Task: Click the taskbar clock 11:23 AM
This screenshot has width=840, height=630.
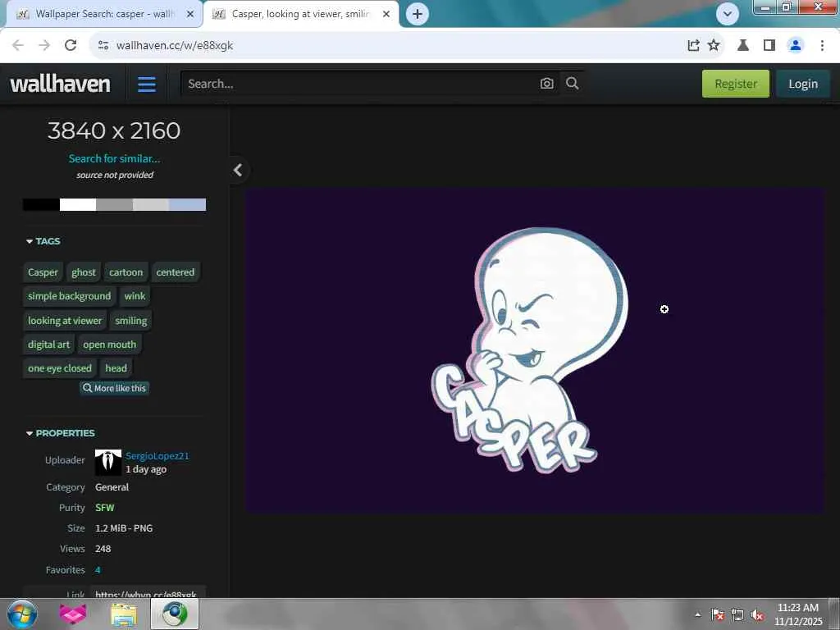Action: click(797, 608)
